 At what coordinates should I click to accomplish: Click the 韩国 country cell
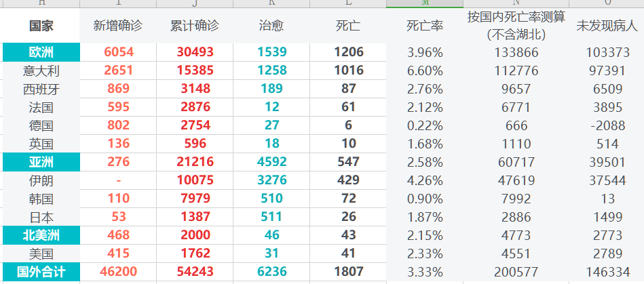pos(41,199)
